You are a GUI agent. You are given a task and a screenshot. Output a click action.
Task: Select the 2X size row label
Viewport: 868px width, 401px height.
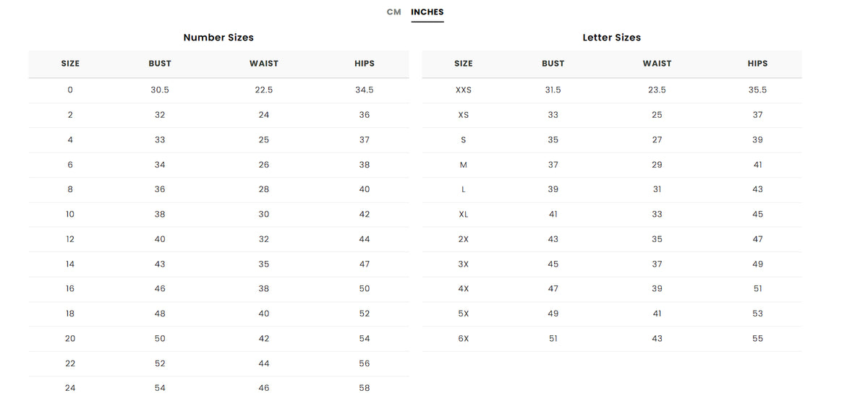tap(464, 239)
